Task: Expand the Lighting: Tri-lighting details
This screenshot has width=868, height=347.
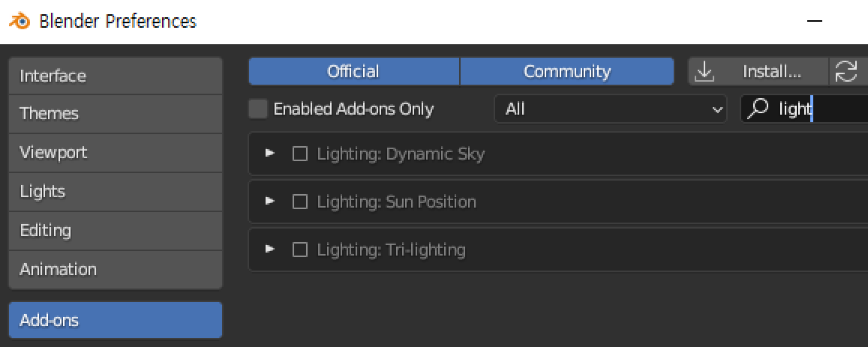Action: coord(269,250)
